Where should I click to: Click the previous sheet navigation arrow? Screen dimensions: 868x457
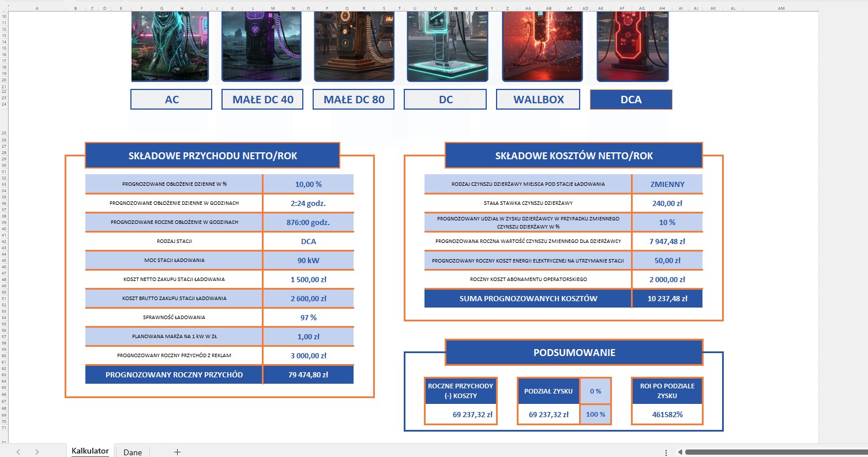coord(18,452)
